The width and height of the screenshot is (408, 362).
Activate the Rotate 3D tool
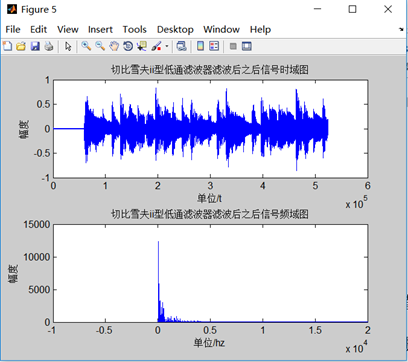coord(128,46)
